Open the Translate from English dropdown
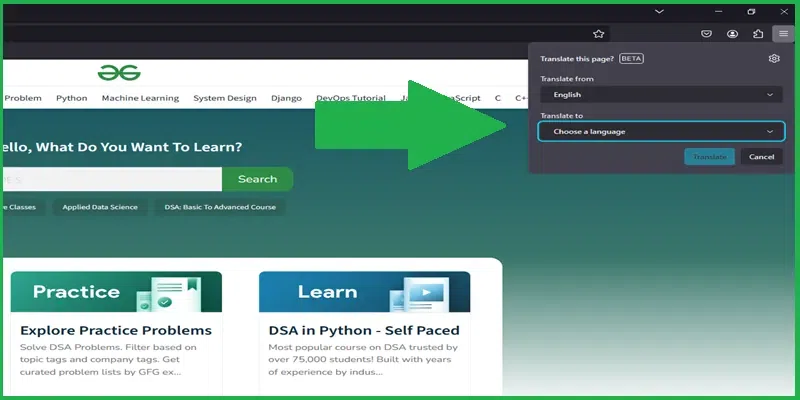Viewport: 800px width, 400px height. (661, 95)
